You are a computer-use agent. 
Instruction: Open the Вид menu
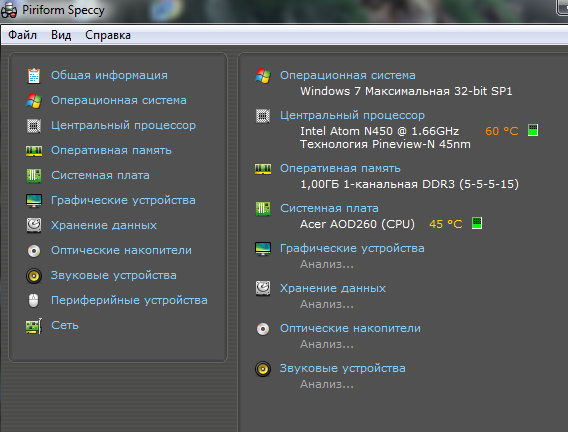pos(61,35)
